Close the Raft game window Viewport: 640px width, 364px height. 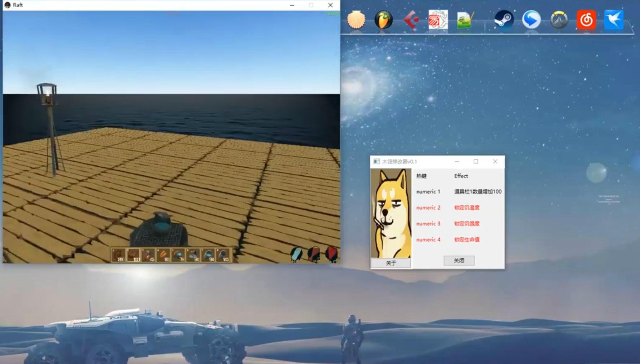coord(330,5)
